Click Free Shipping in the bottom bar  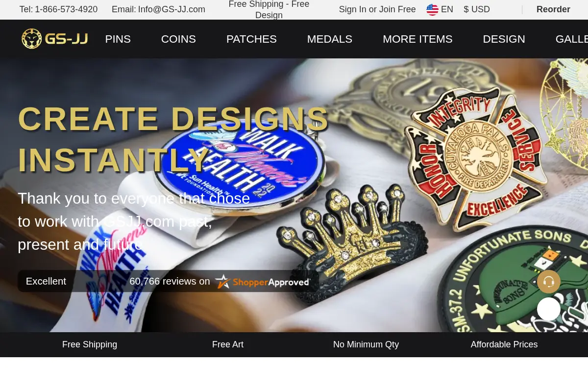tap(90, 344)
